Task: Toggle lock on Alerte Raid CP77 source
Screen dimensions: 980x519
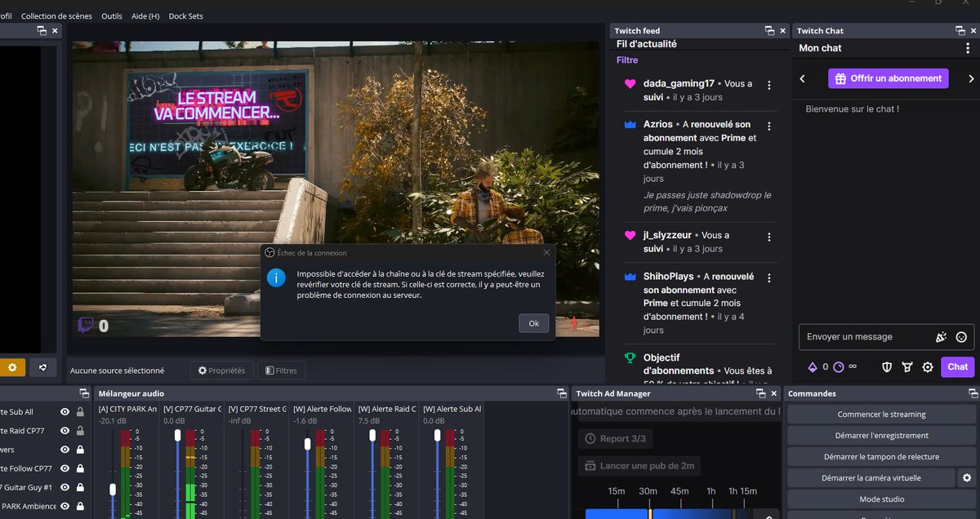Action: point(80,431)
